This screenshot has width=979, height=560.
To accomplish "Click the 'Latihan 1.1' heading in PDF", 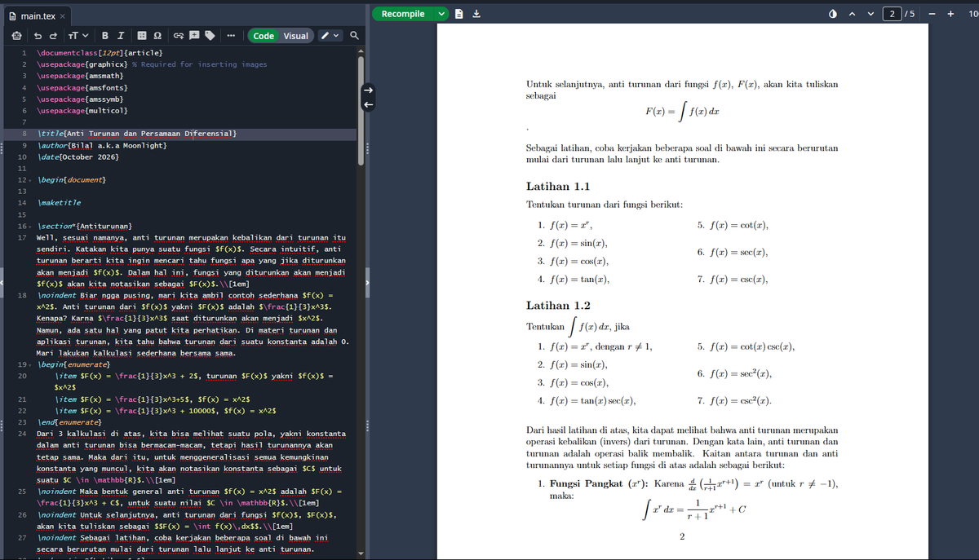I will tap(559, 185).
